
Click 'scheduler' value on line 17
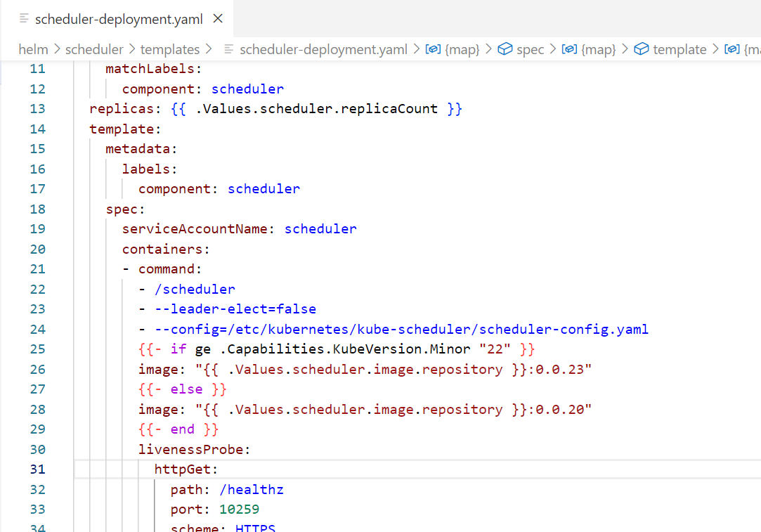[264, 189]
